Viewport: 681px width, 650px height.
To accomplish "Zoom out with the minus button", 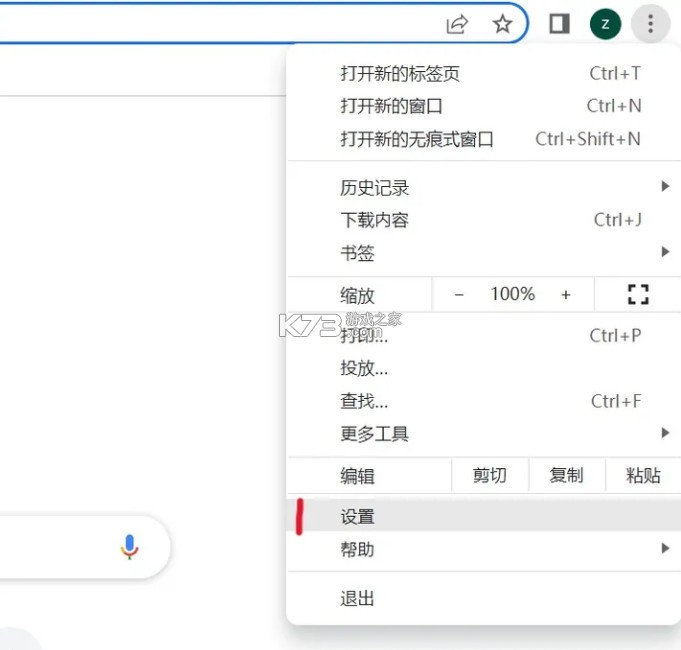I will click(459, 294).
